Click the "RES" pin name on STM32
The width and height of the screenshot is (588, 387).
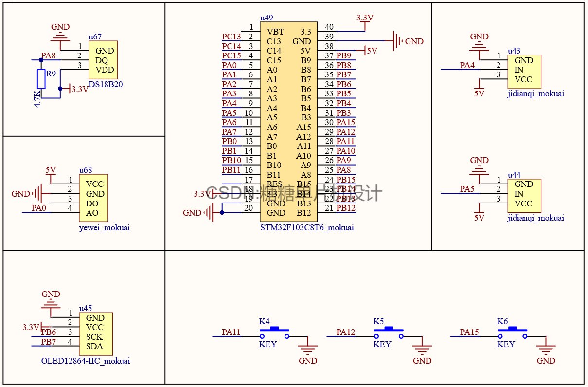275,184
